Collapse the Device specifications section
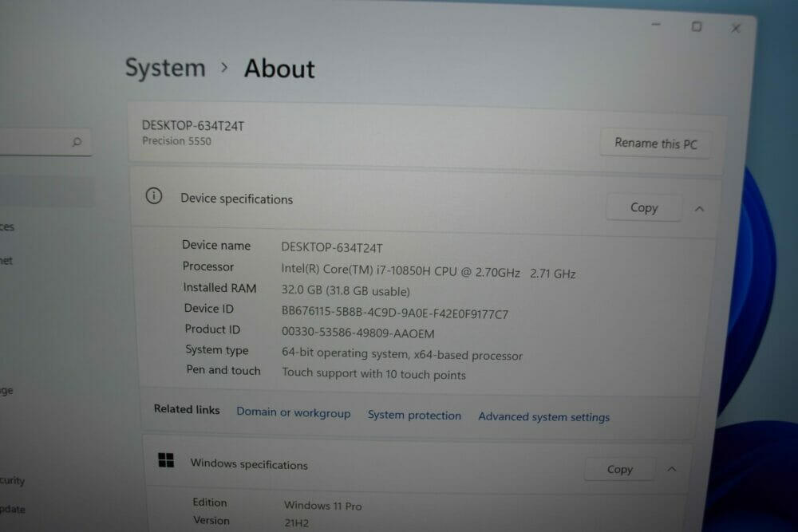Screen dimensions: 798x532 [699, 209]
